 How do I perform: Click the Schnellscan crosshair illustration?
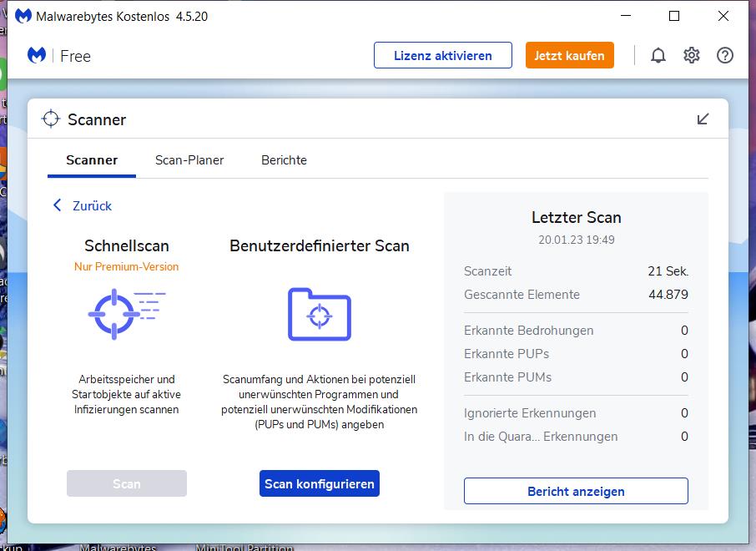coord(126,314)
